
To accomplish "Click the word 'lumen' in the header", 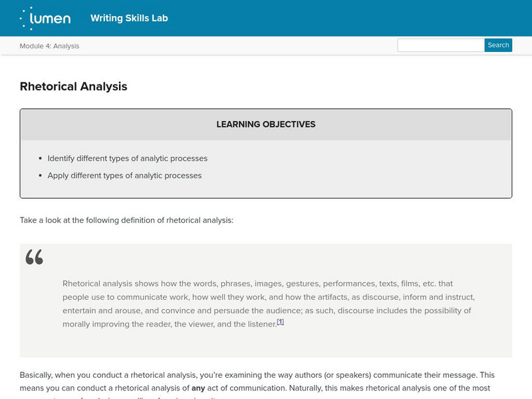I will pyautogui.click(x=53, y=19).
